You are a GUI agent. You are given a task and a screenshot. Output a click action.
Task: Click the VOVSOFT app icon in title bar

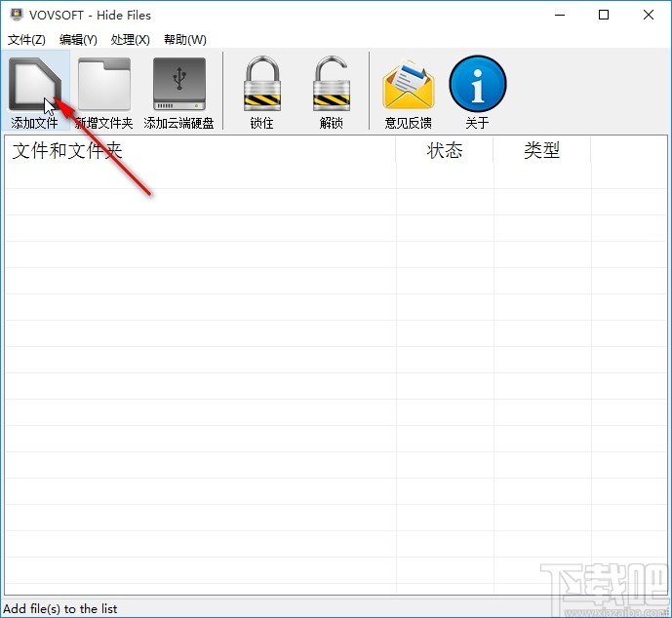17,15
